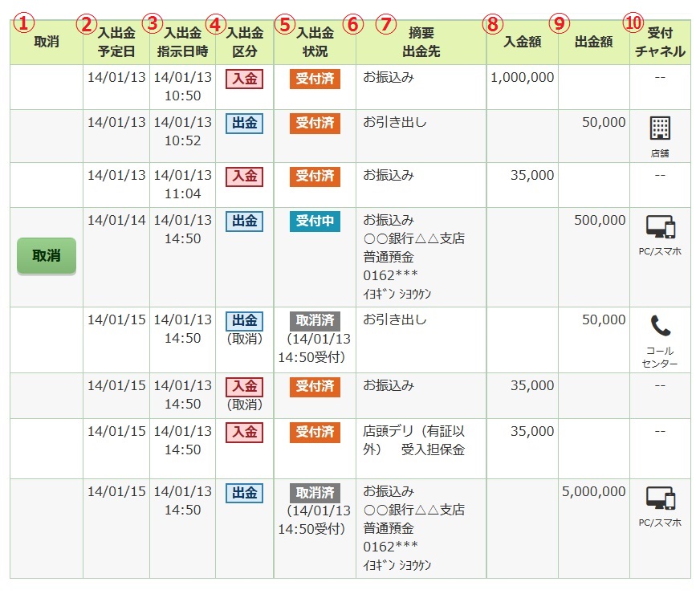Image resolution: width=700 pixels, height=598 pixels.
Task: Click the red circled number ⑩ marker
Action: [633, 24]
